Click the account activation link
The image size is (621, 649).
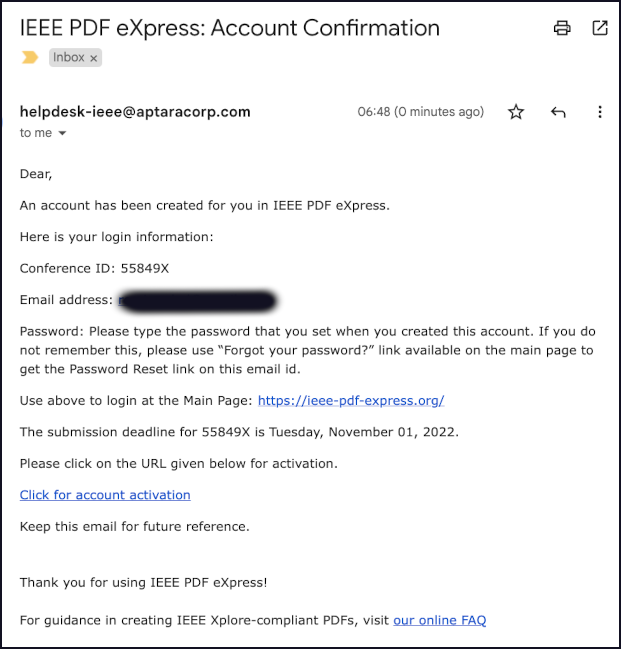tap(105, 495)
